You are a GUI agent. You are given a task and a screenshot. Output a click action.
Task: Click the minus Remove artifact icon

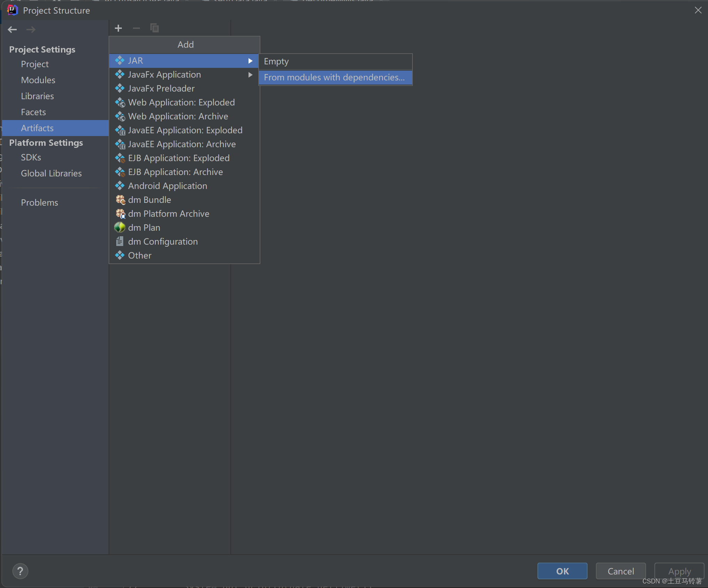[x=136, y=28]
